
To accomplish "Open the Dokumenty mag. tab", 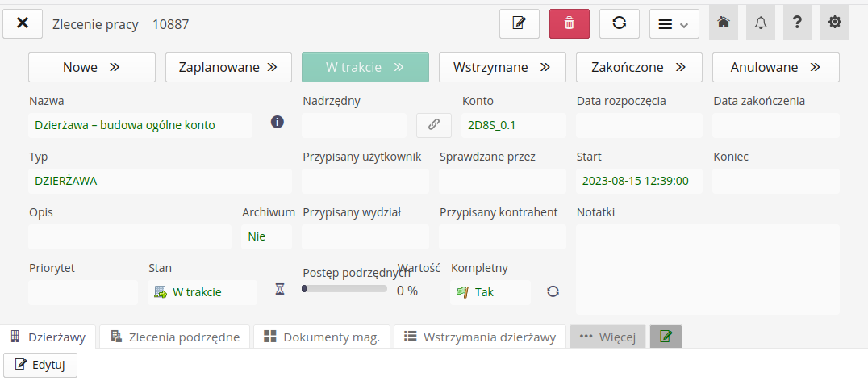I will pyautogui.click(x=322, y=337).
